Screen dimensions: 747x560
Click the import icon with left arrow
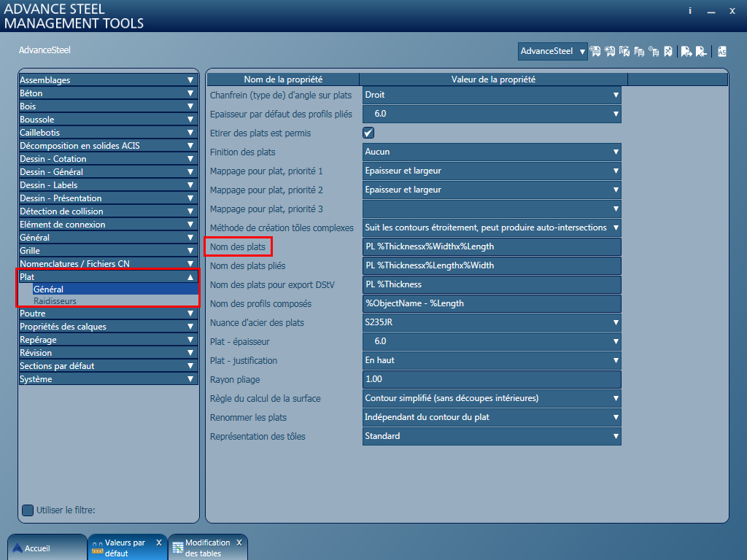[x=701, y=51]
